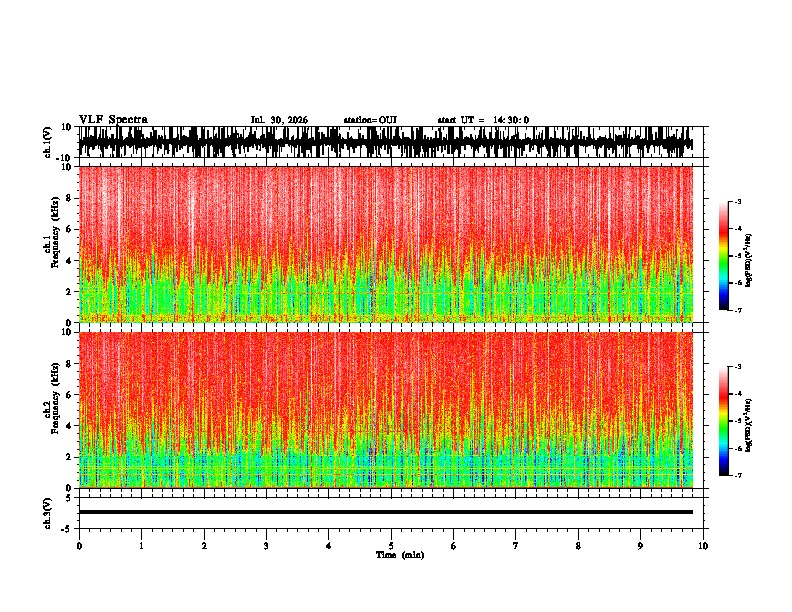
Task: Click the ch.2 spectrogram "8" kHz tick
Action: coord(70,364)
